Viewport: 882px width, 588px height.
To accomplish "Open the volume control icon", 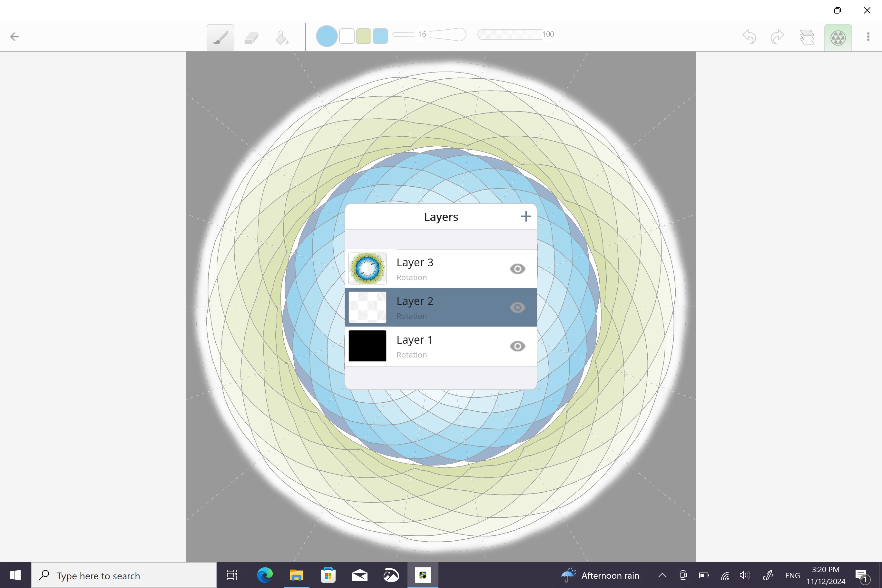I will [x=745, y=575].
